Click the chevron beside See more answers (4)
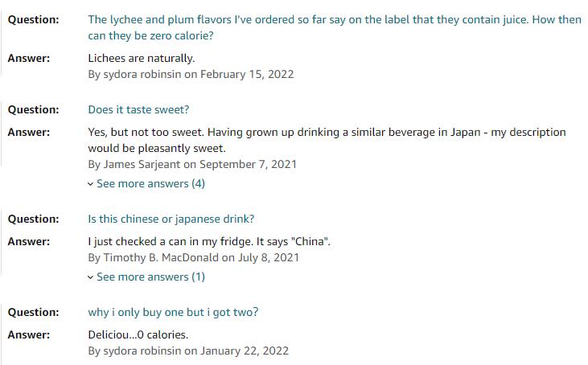This screenshot has height=365, width=588. click(x=90, y=184)
